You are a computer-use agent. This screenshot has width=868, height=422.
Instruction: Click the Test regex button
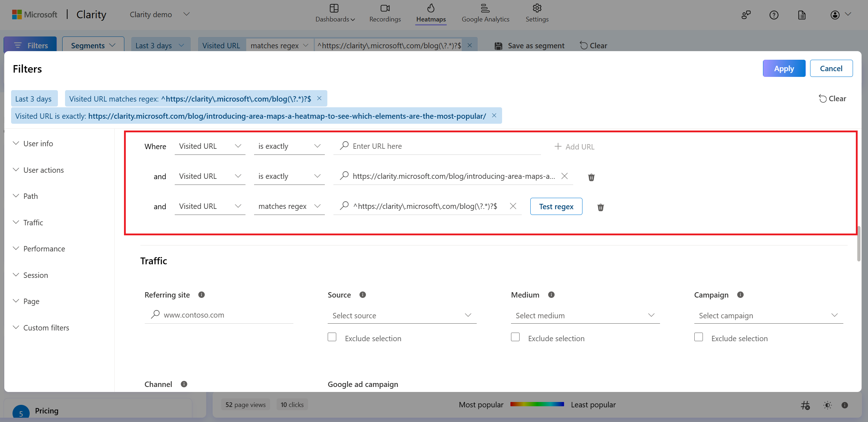pos(556,206)
